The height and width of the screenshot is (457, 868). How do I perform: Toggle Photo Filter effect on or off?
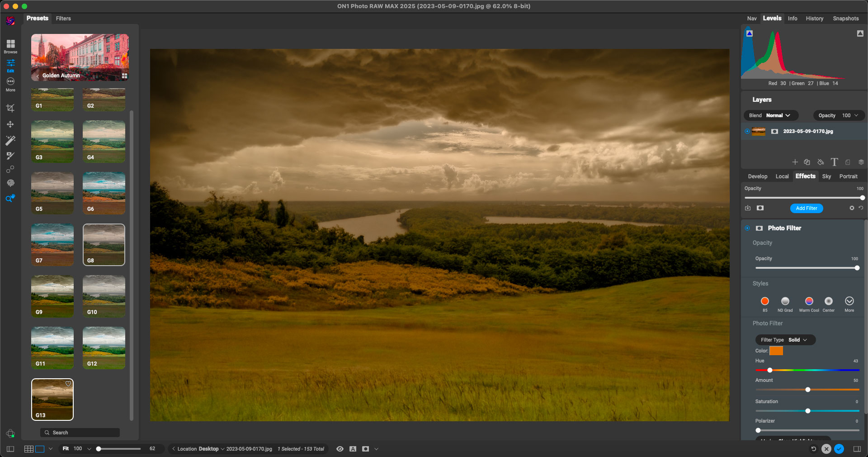[747, 228]
